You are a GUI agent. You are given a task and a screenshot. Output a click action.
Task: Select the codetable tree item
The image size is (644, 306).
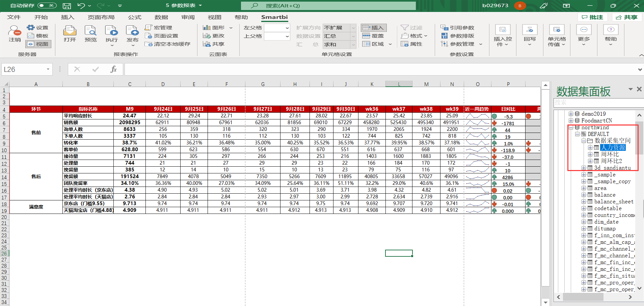point(608,208)
